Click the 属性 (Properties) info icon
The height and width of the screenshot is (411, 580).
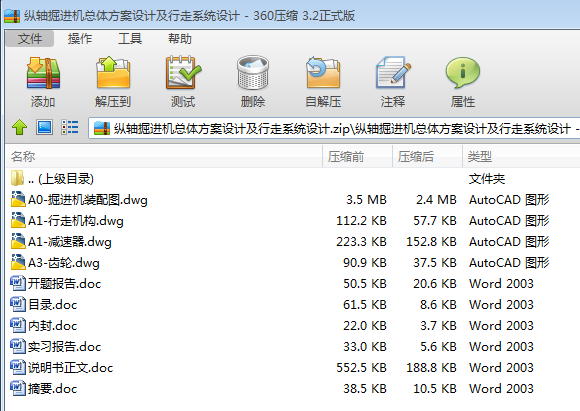click(463, 73)
